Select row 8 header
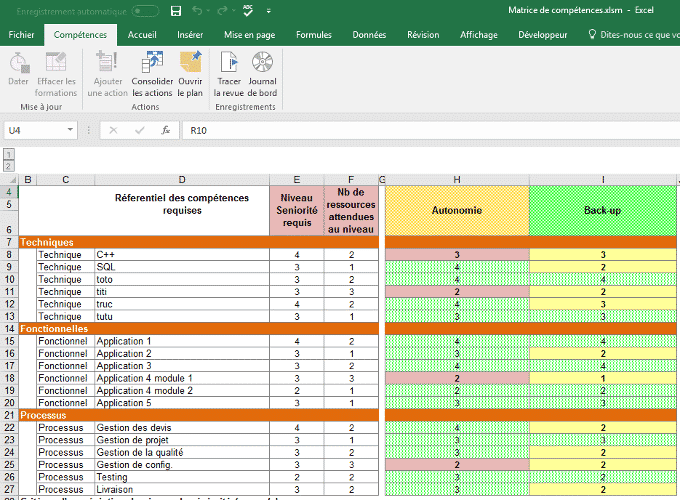Screen dimensions: 680x500 [9, 255]
